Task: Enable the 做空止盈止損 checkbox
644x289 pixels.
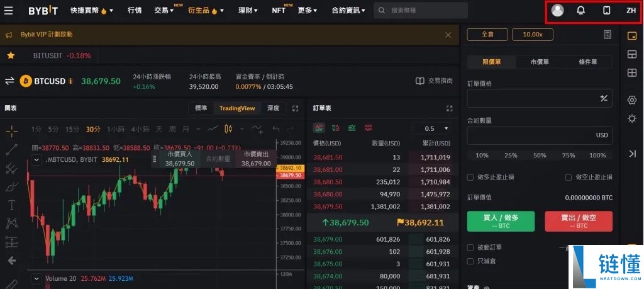Action: (x=569, y=177)
